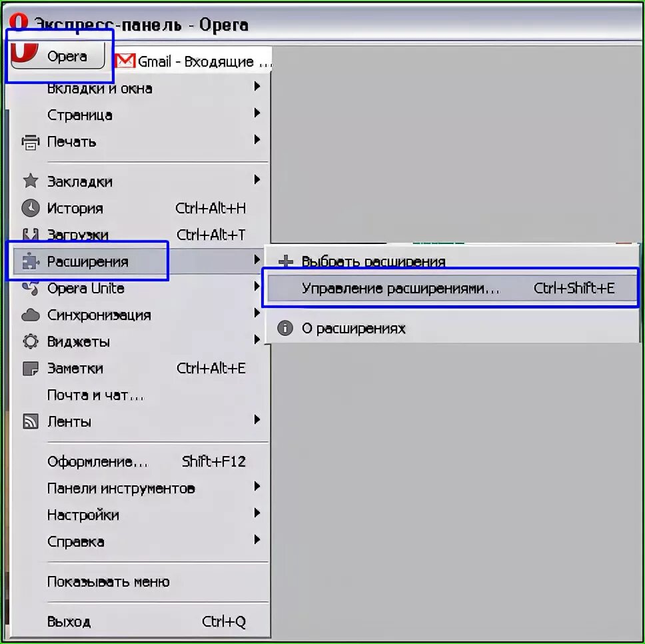This screenshot has height=644, width=645.
Task: Expand the Настройки submenu arrow
Action: [x=257, y=513]
